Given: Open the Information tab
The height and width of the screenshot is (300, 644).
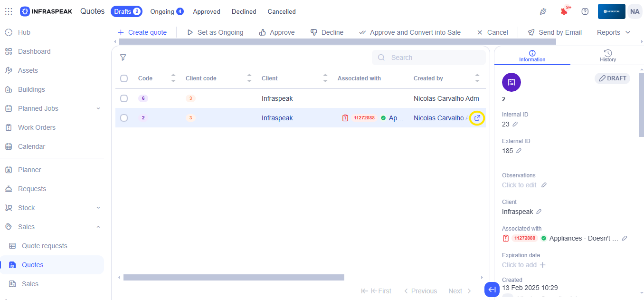Looking at the screenshot, I should [532, 56].
